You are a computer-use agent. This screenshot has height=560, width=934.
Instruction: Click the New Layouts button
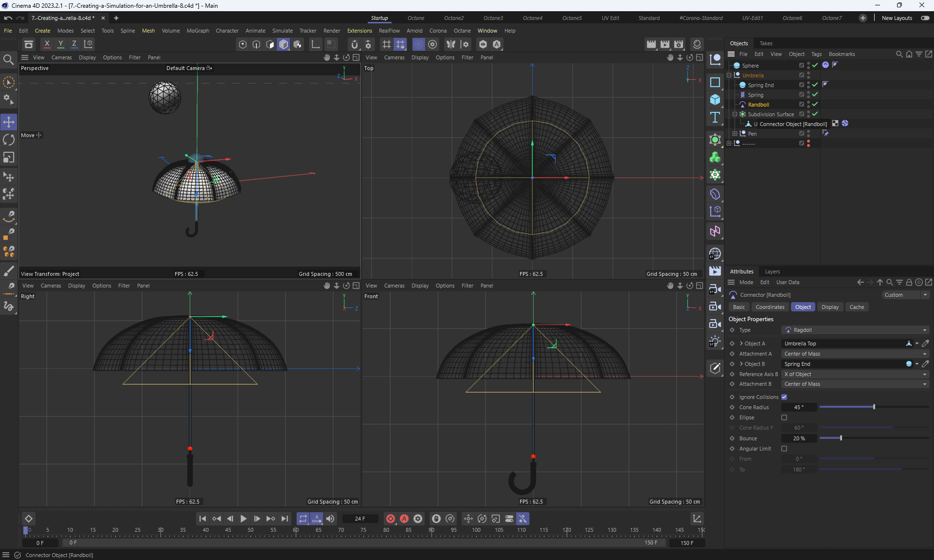tap(897, 18)
